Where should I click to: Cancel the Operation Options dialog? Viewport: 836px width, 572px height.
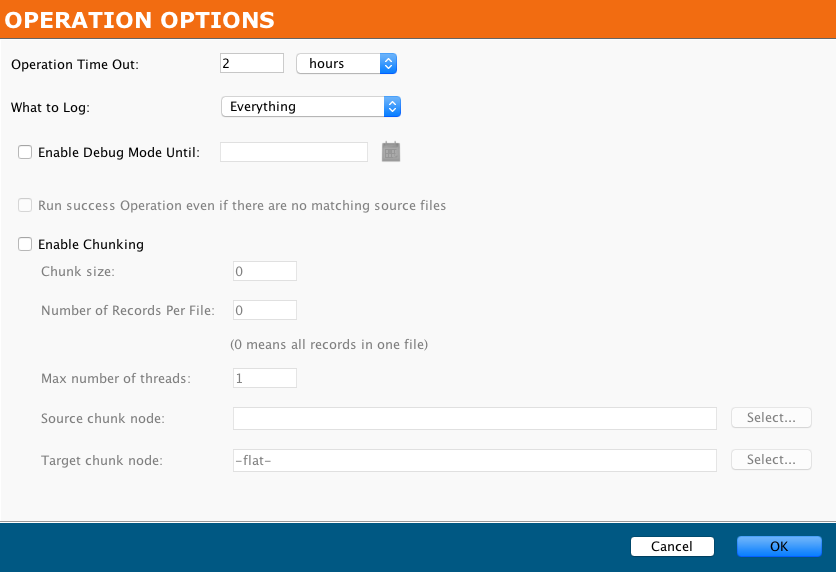(x=672, y=546)
